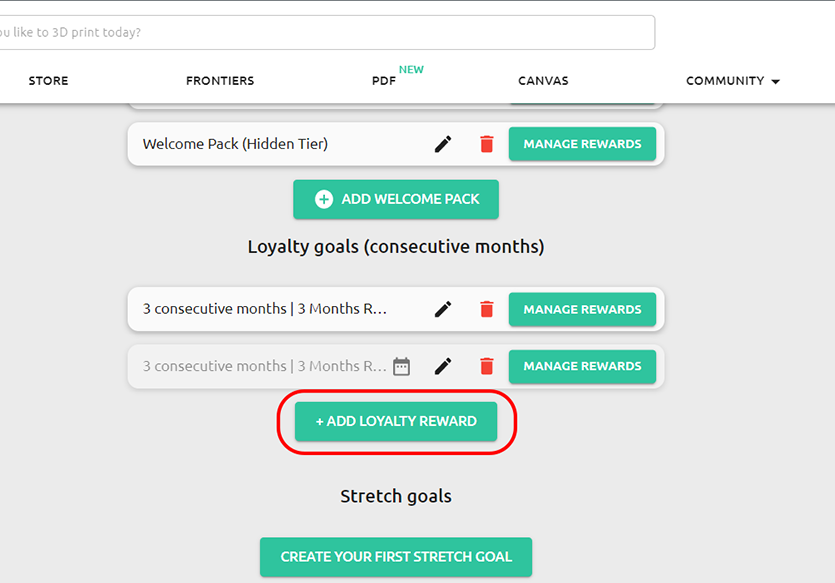Manage rewards for the second loyalty goal
Image resolution: width=835 pixels, height=583 pixels.
[x=582, y=366]
